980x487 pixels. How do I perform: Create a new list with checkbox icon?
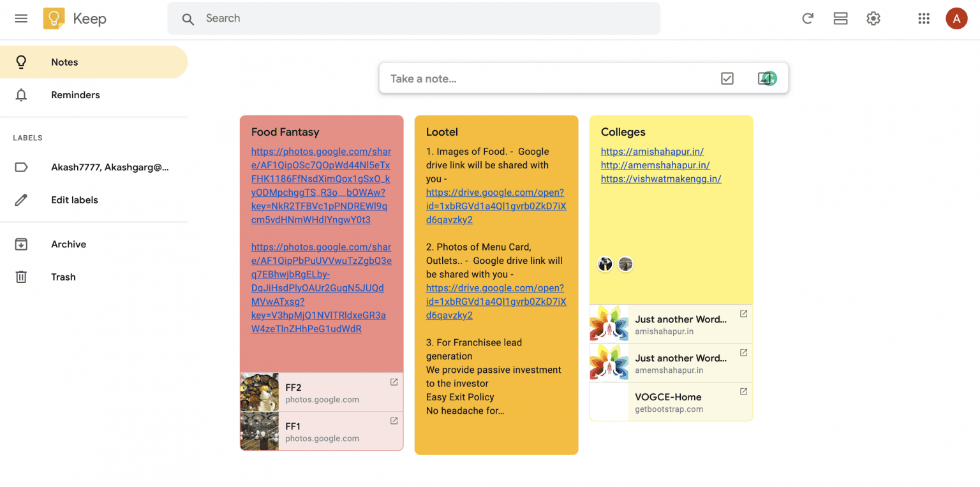(727, 78)
